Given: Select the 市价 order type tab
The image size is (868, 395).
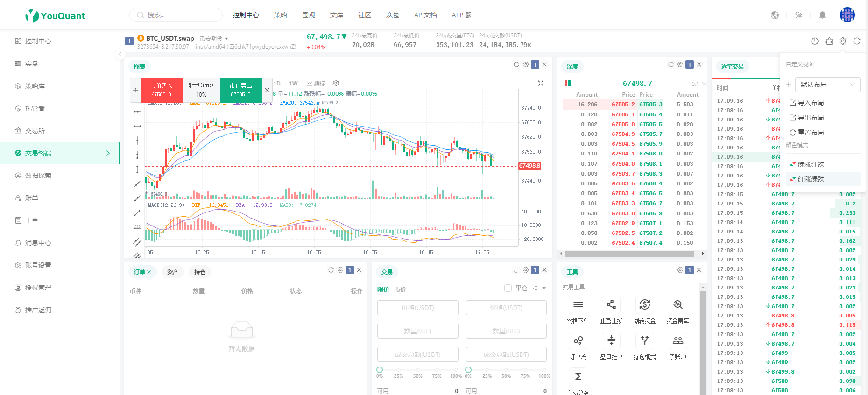Looking at the screenshot, I should tap(400, 289).
